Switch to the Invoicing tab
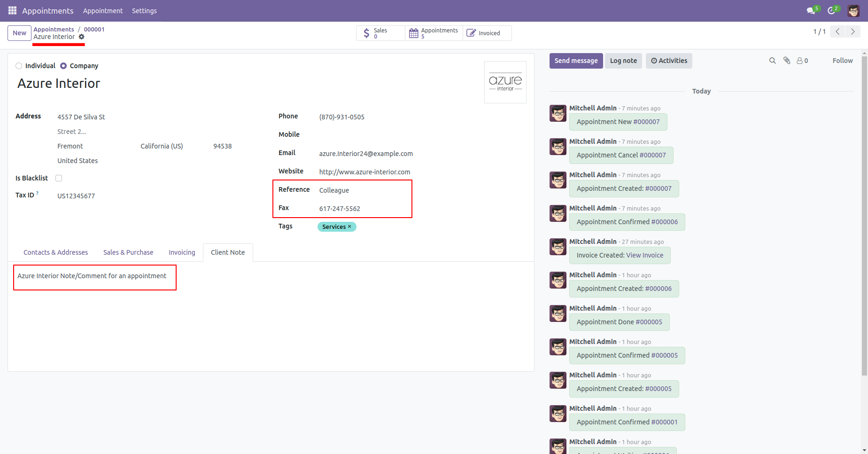Viewport: 868px width, 454px height. point(182,252)
